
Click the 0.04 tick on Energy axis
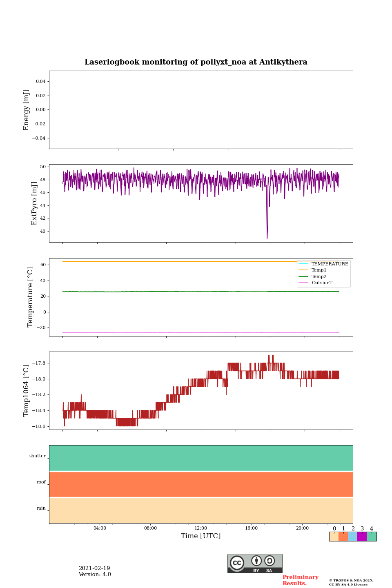point(41,81)
